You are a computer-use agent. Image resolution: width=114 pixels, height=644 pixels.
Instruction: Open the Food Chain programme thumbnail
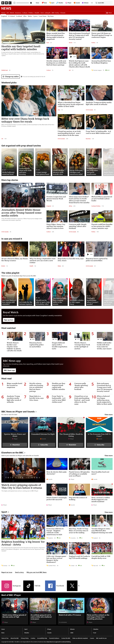click(102, 464)
